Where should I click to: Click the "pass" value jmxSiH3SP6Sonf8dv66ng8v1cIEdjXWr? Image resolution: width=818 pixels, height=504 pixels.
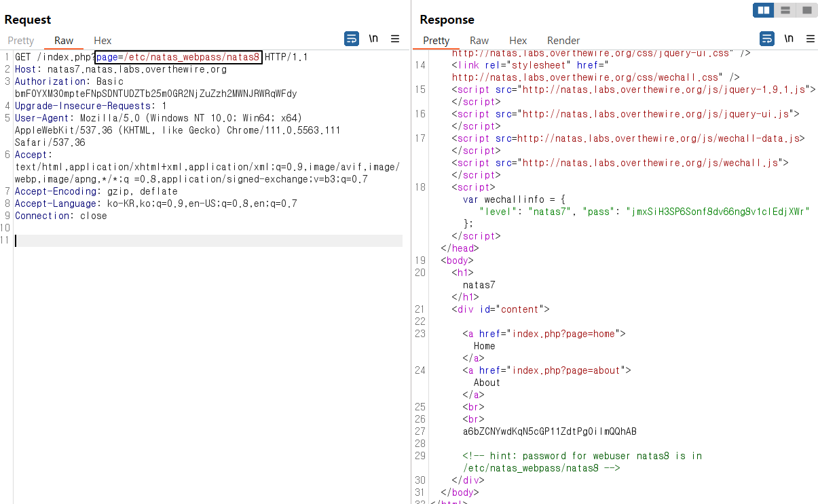coord(718,212)
